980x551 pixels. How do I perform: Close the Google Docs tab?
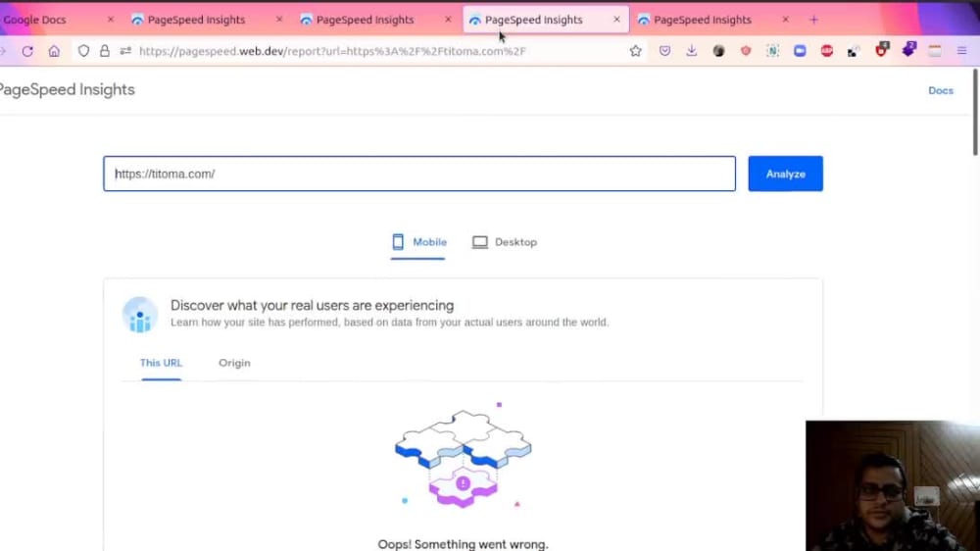111,20
